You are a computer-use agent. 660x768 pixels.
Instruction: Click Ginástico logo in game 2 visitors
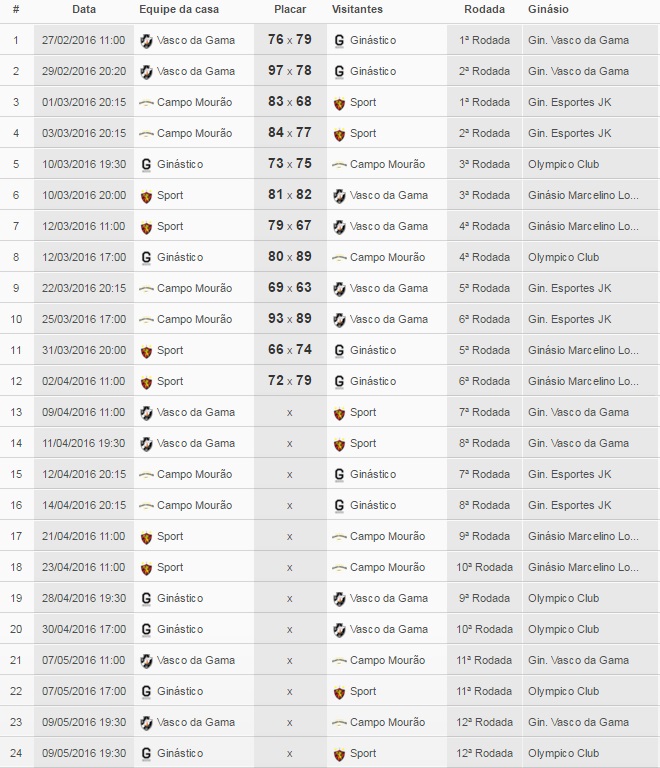[340, 72]
